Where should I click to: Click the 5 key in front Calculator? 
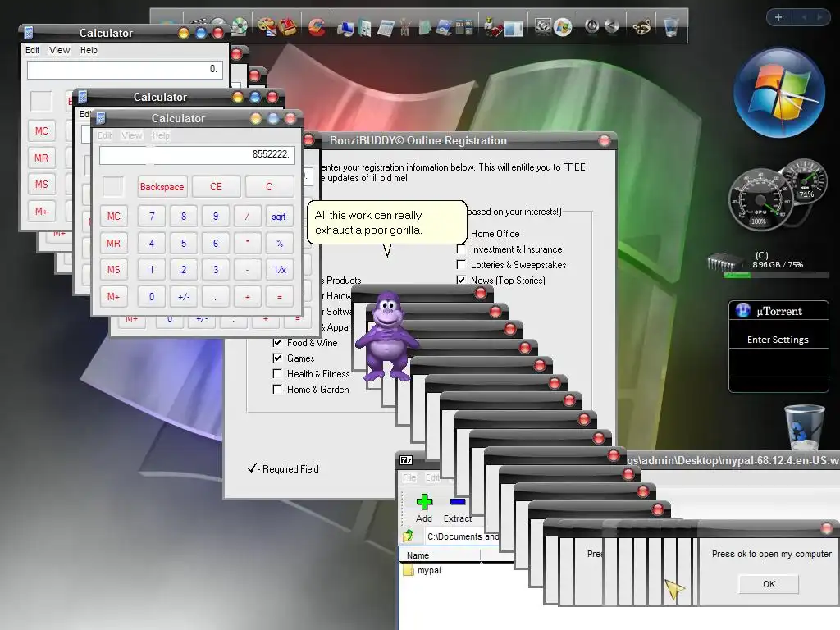(x=184, y=243)
